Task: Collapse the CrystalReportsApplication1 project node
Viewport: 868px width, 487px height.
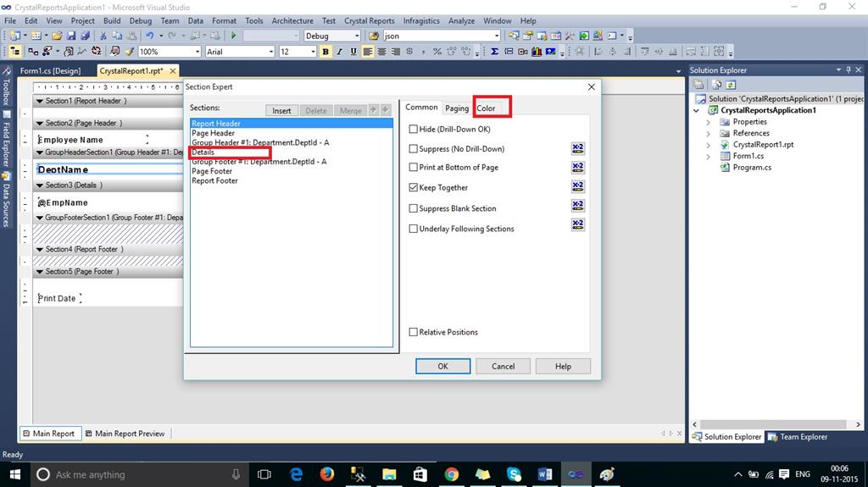Action: click(697, 110)
